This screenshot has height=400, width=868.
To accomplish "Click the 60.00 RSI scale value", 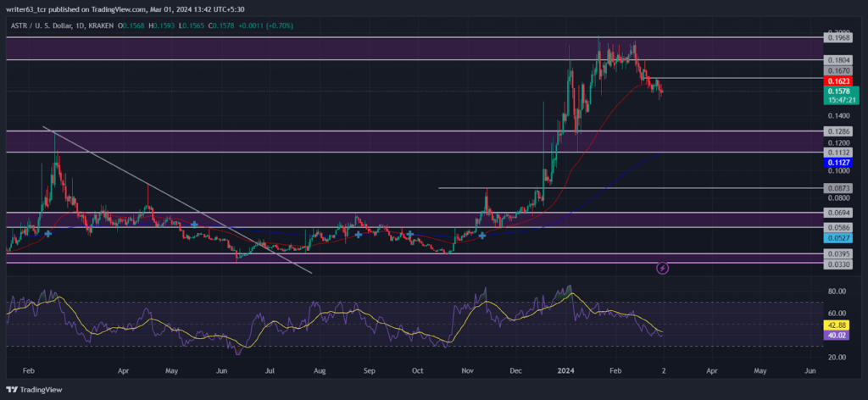I will pos(838,314).
